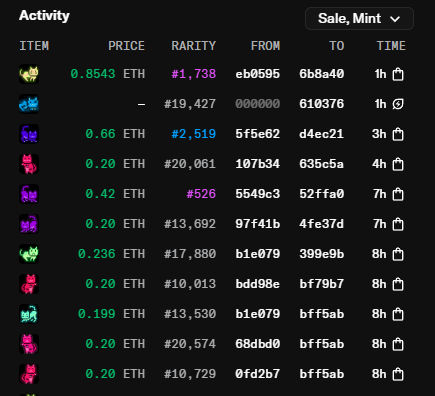Open the blue cats thumbnail for #19,427
Viewport: 435px width, 396px height.
[x=29, y=104]
